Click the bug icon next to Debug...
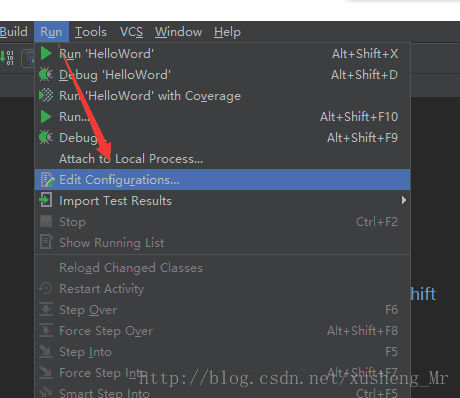 [x=46, y=137]
